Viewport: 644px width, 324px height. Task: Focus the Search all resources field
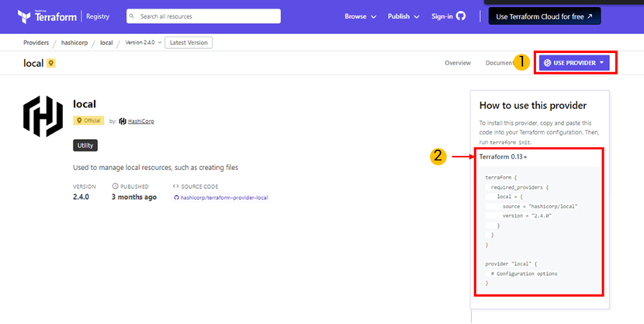(x=203, y=16)
